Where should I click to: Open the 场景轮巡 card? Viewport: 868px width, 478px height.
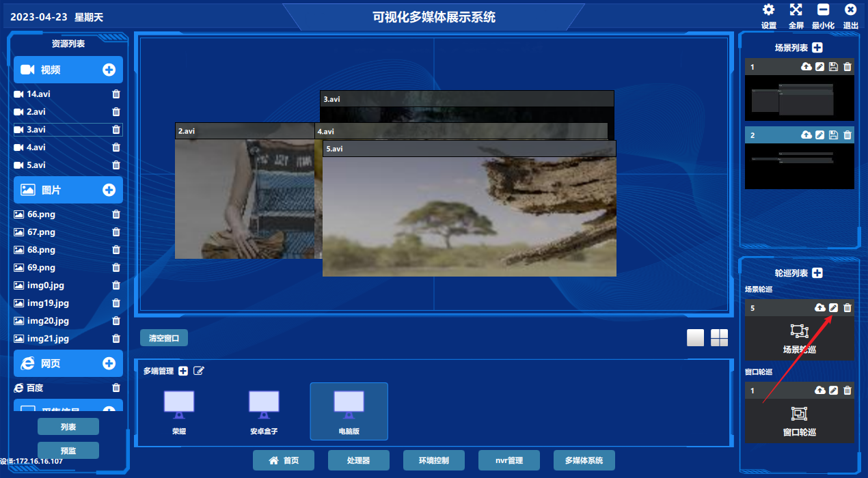tap(800, 338)
